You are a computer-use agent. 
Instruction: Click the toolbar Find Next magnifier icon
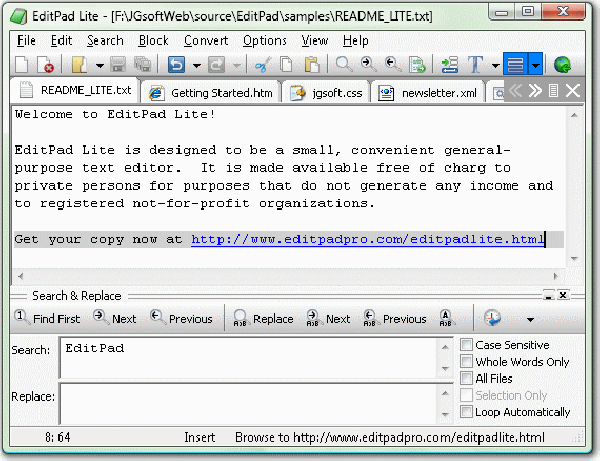click(368, 64)
